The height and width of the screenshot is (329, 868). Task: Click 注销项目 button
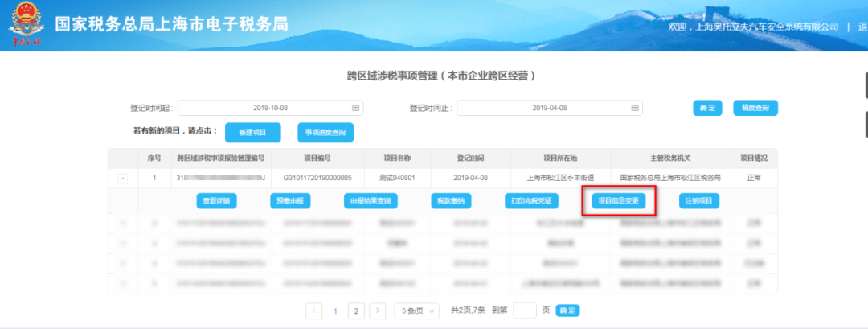699,201
